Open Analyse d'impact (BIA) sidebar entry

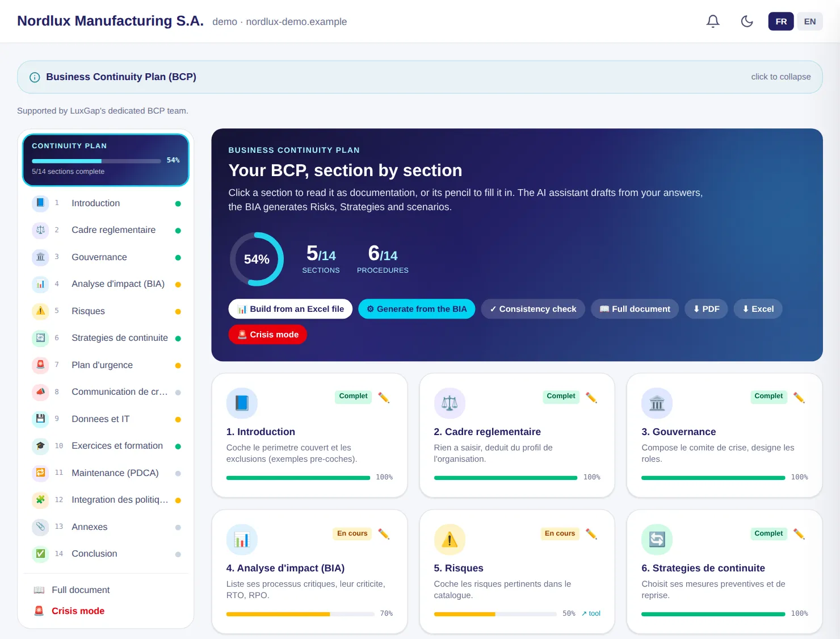(106, 284)
